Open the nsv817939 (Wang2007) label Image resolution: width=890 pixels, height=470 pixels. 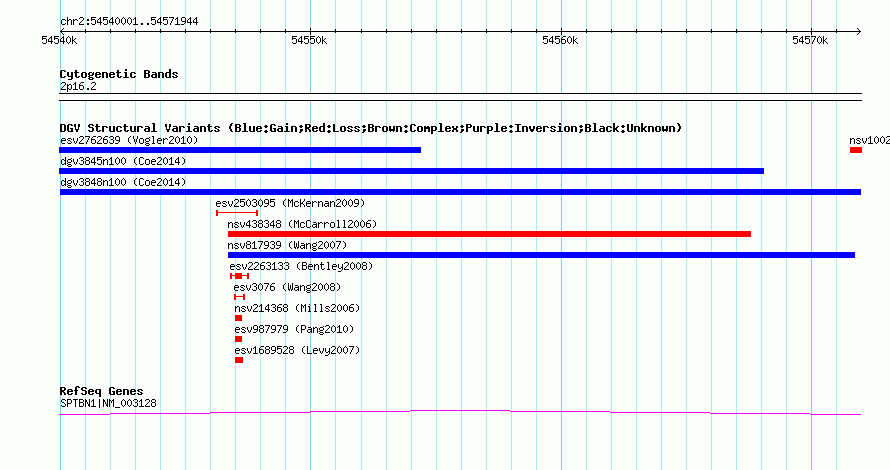click(287, 245)
